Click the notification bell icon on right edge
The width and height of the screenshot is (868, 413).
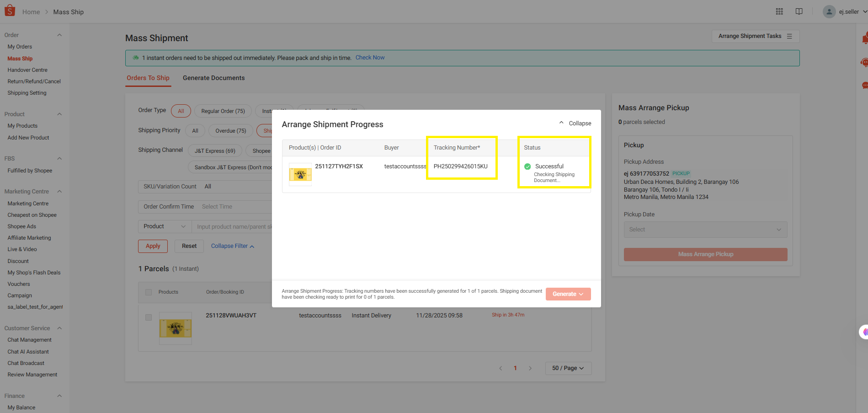click(864, 38)
